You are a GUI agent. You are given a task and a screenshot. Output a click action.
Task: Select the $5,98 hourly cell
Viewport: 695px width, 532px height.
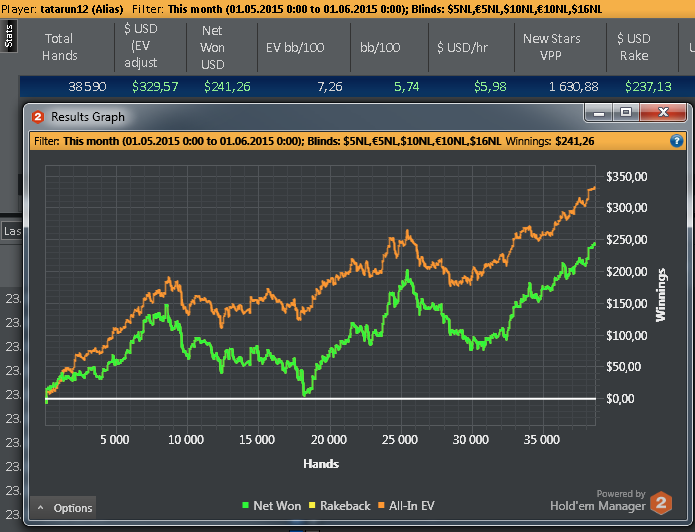490,86
